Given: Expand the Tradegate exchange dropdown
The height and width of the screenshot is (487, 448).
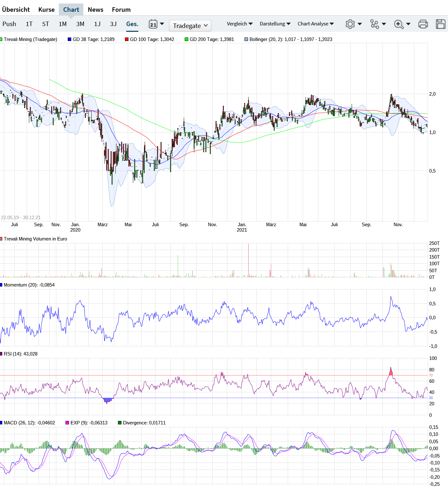Looking at the screenshot, I should pyautogui.click(x=190, y=26).
